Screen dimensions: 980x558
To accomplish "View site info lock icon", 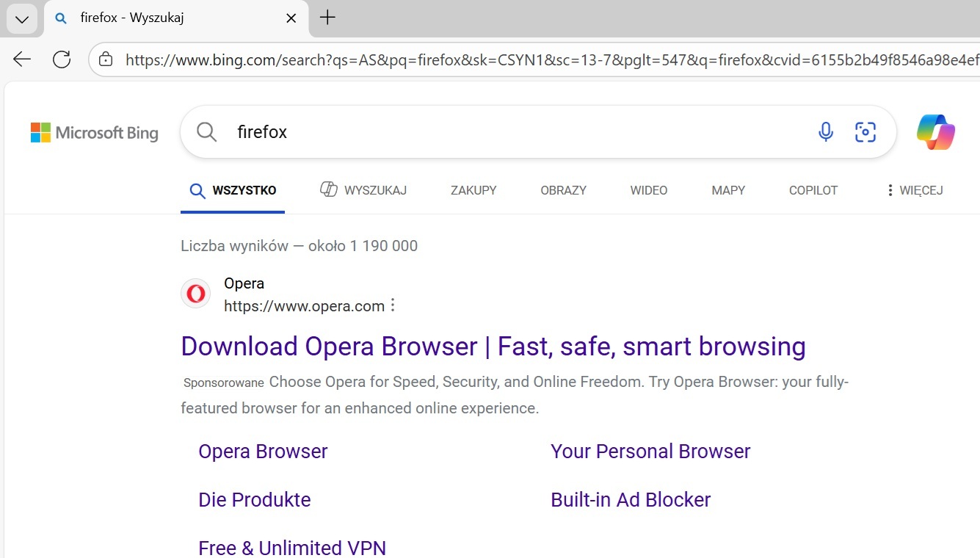I will 106,59.
